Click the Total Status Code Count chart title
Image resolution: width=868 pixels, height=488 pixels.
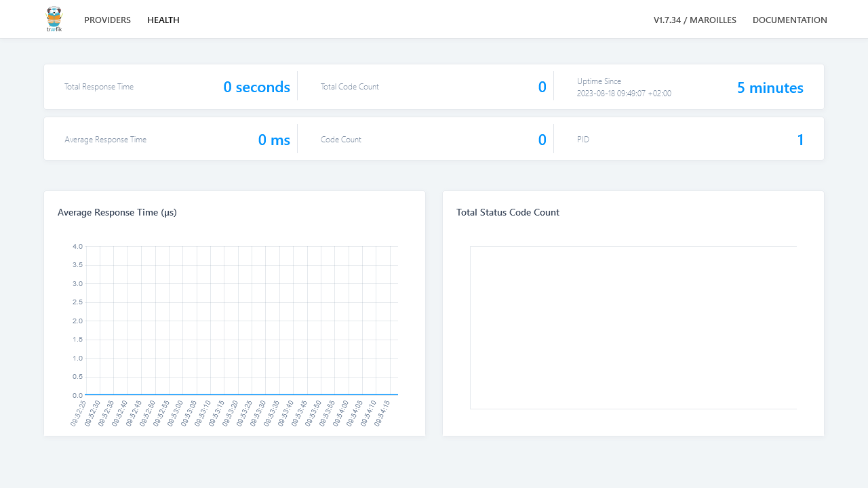click(508, 212)
